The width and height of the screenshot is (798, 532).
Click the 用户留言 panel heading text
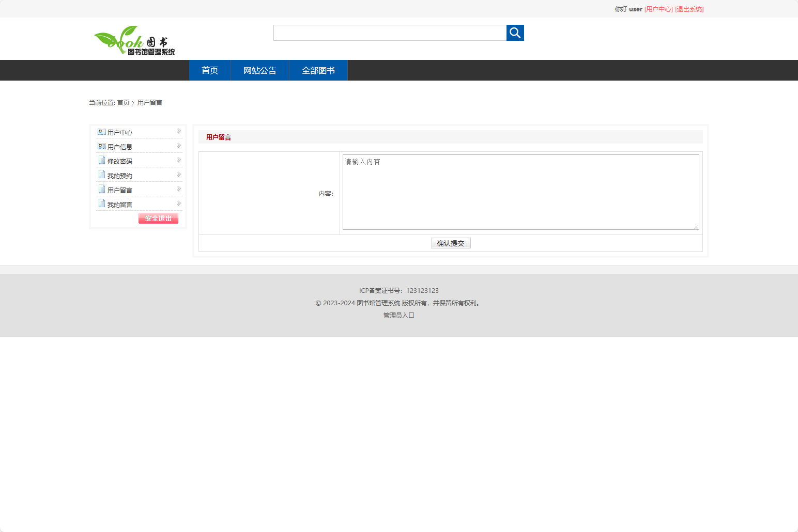point(219,137)
